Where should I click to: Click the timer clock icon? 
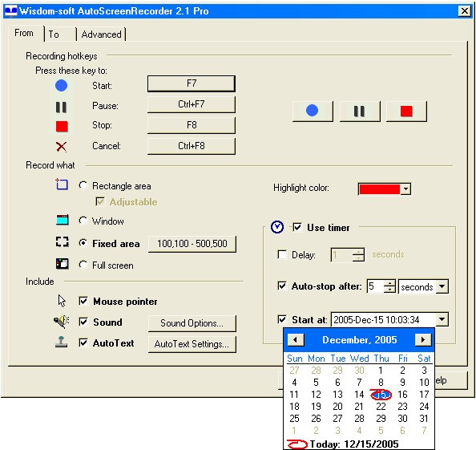tap(277, 227)
